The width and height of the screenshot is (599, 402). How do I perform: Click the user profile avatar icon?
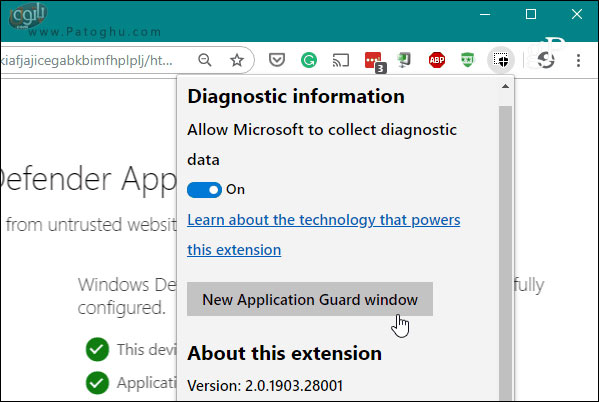click(x=546, y=60)
